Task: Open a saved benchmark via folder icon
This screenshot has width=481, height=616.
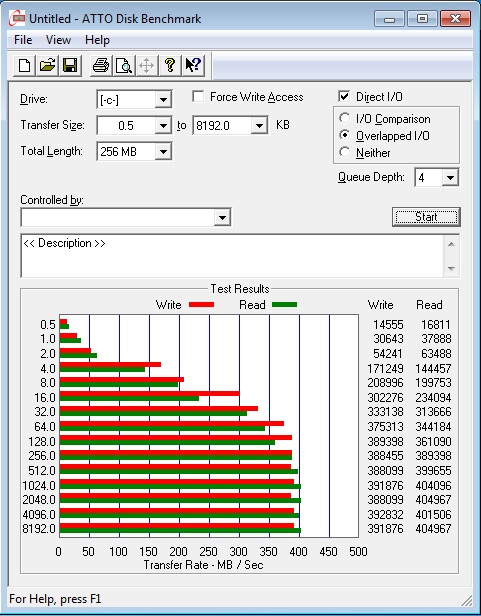Action: (x=47, y=65)
